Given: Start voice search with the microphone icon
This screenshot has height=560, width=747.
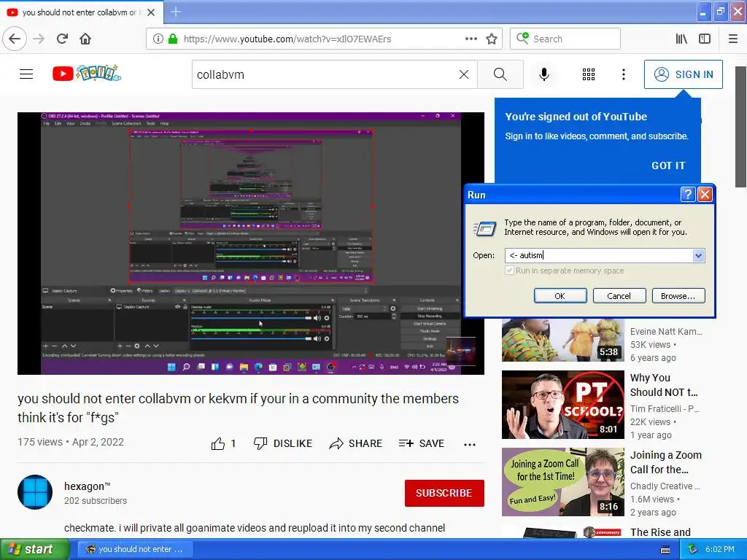Looking at the screenshot, I should tap(544, 74).
